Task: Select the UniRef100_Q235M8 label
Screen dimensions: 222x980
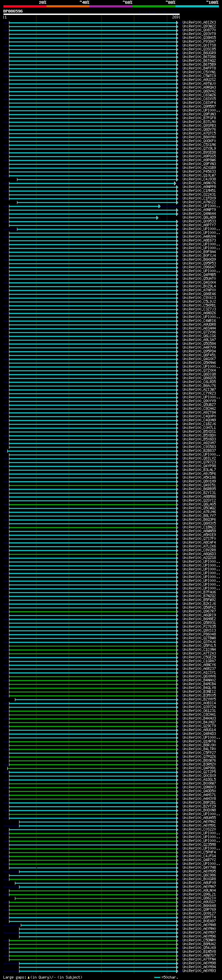Action: click(199, 844)
